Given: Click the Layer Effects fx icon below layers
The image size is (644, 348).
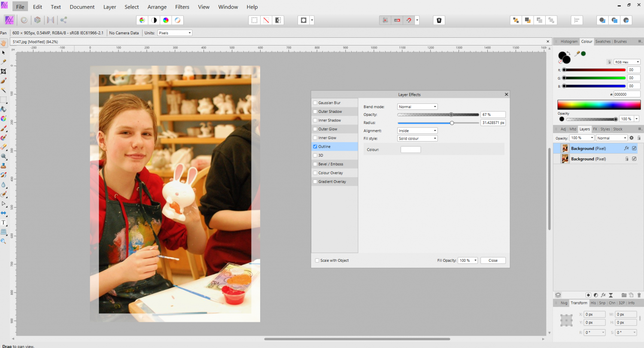Looking at the screenshot, I should [603, 295].
